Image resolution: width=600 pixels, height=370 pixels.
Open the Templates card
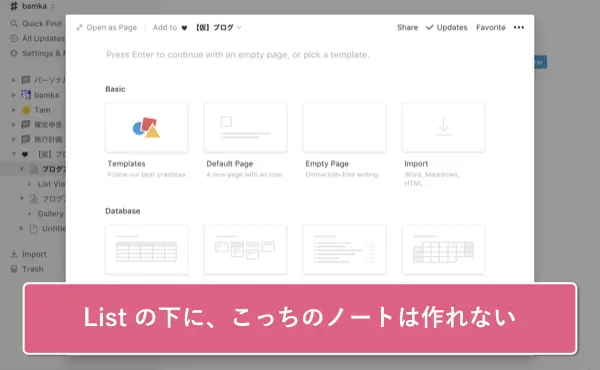(x=147, y=127)
